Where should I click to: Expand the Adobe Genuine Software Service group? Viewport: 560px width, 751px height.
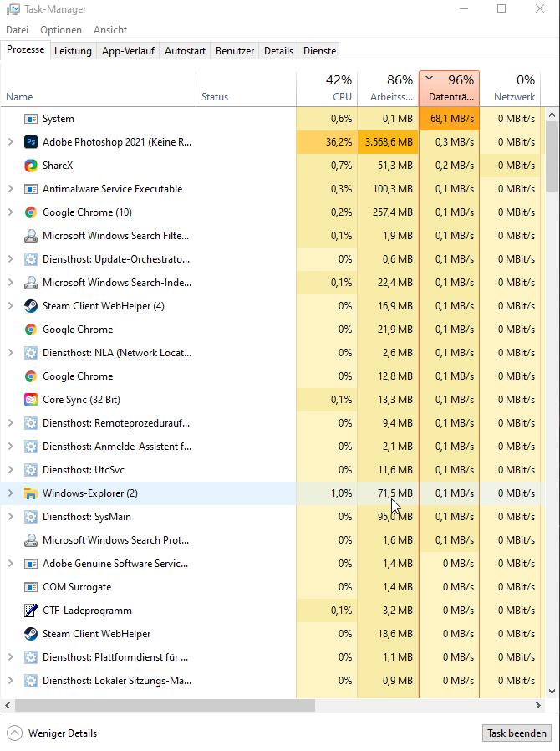tap(11, 564)
